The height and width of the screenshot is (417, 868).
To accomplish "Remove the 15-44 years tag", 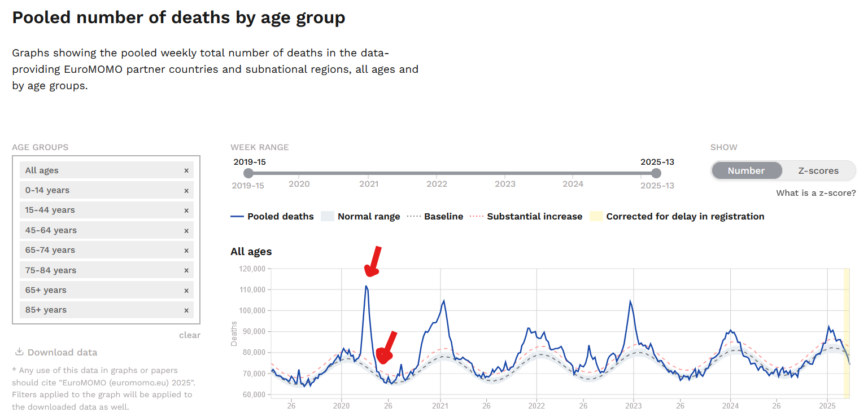I will pos(186,210).
